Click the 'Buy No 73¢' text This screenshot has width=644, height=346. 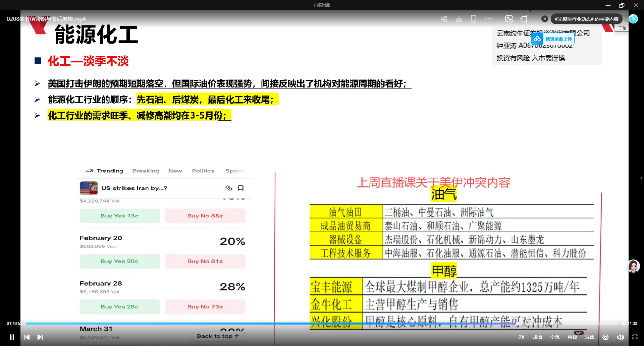click(205, 307)
